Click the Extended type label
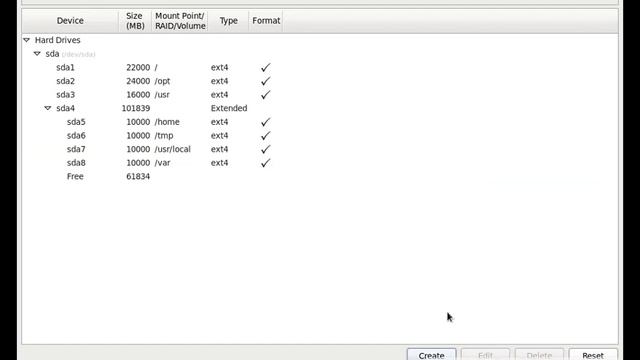 pos(229,108)
